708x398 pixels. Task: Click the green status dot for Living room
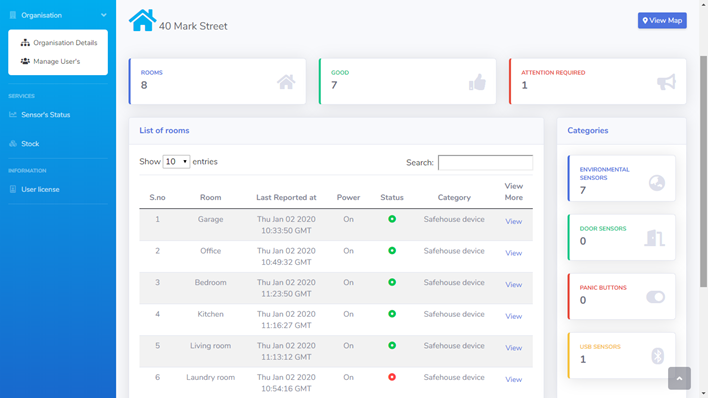point(392,346)
